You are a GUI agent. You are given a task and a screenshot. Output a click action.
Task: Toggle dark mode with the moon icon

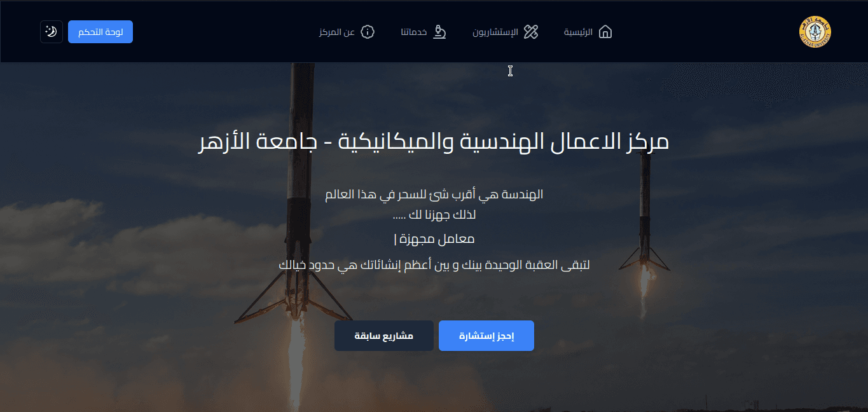pos(52,32)
